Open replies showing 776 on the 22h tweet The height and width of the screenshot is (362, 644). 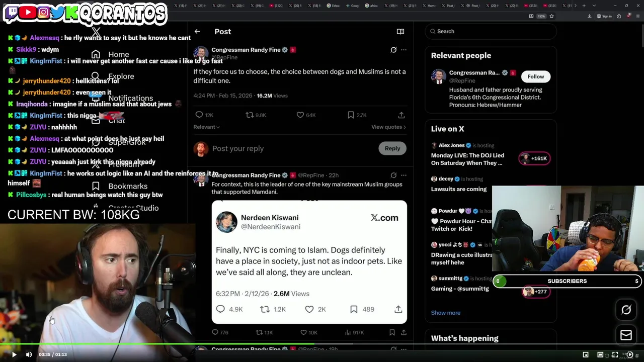point(220,332)
